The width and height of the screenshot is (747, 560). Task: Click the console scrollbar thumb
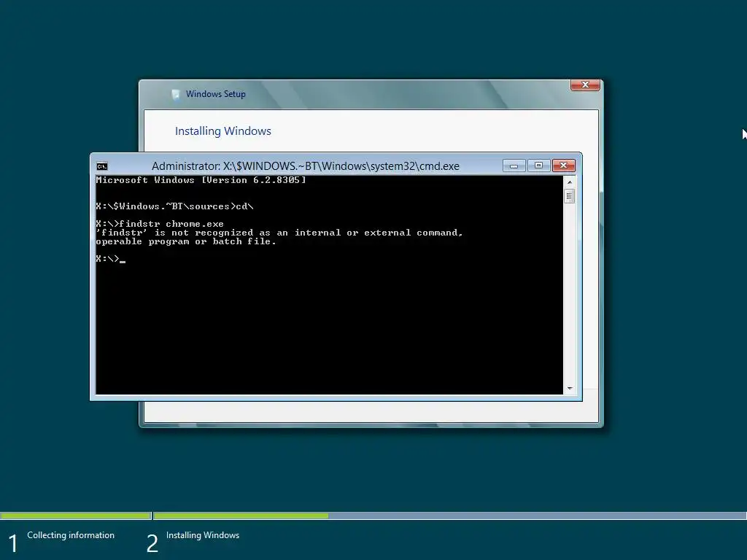click(569, 195)
